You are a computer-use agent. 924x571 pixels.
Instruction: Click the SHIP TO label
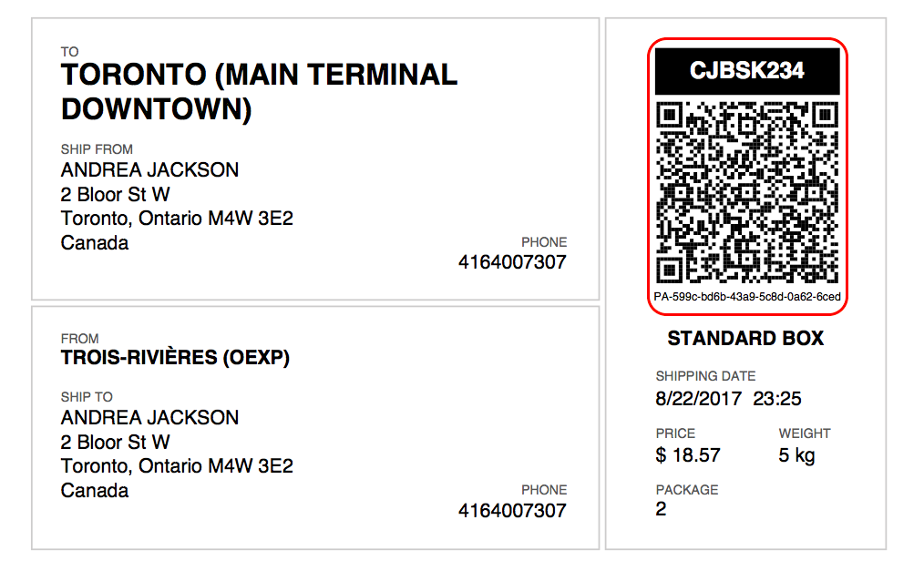tap(87, 397)
